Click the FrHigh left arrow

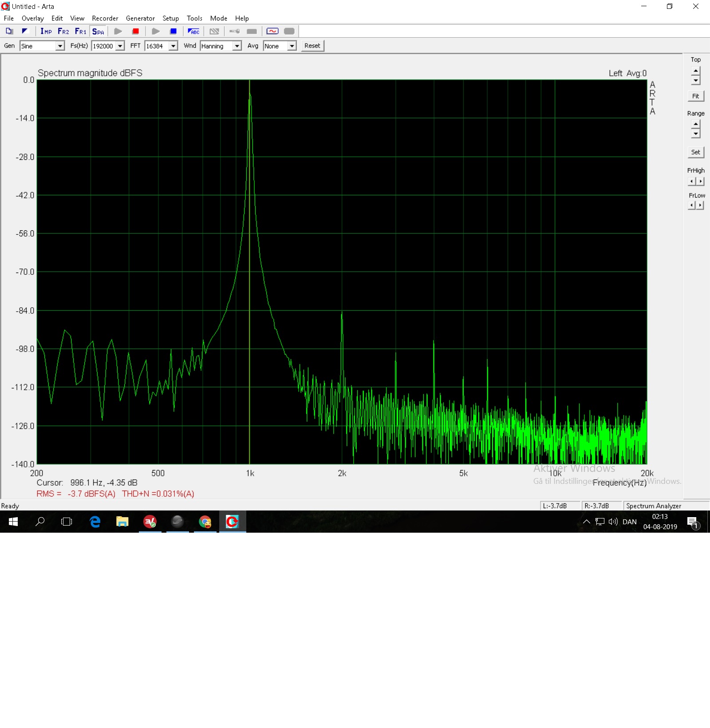692,181
